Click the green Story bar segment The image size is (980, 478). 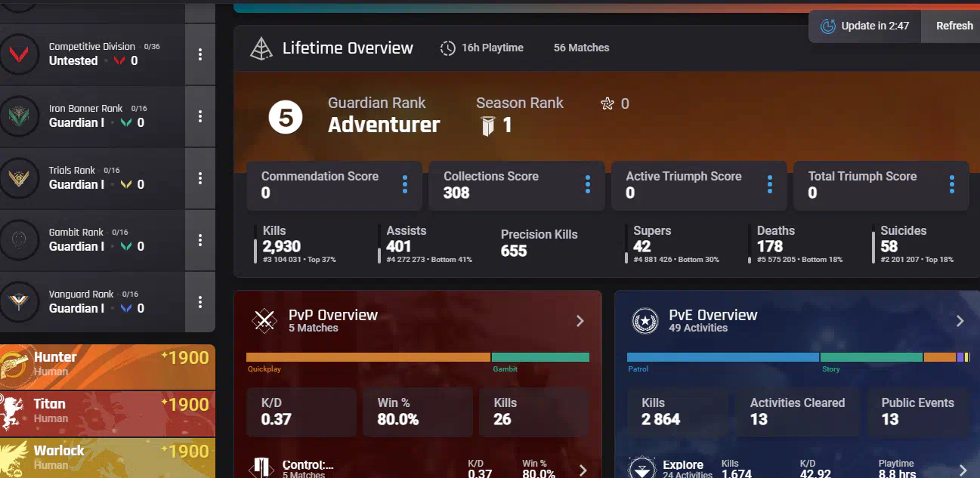pyautogui.click(x=872, y=357)
